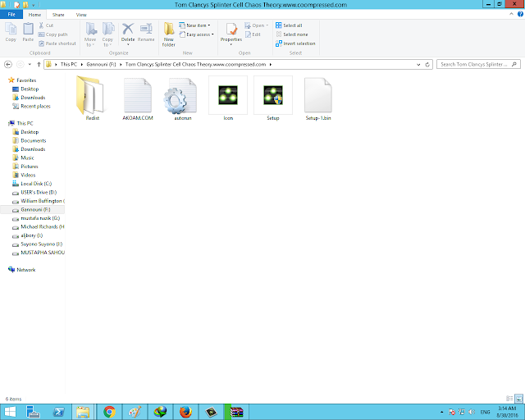Refresh the current folder view
The width and height of the screenshot is (525, 420).
[x=427, y=64]
